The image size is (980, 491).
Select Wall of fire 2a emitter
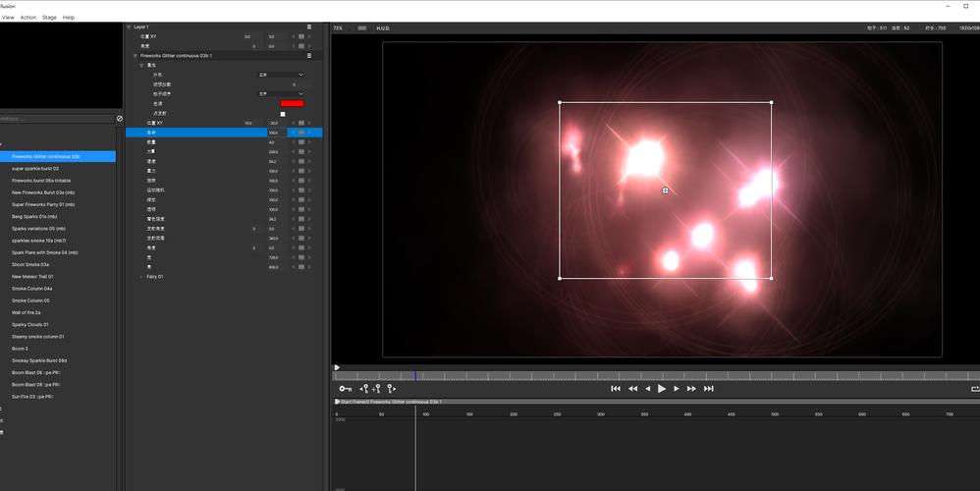coord(27,312)
